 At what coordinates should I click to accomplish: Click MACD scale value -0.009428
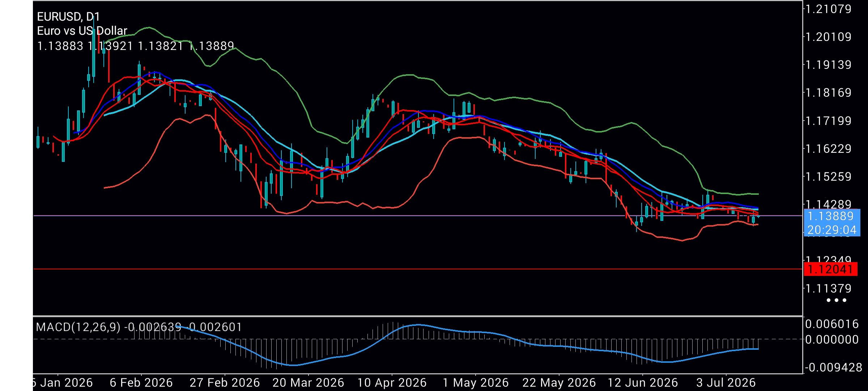tap(833, 368)
